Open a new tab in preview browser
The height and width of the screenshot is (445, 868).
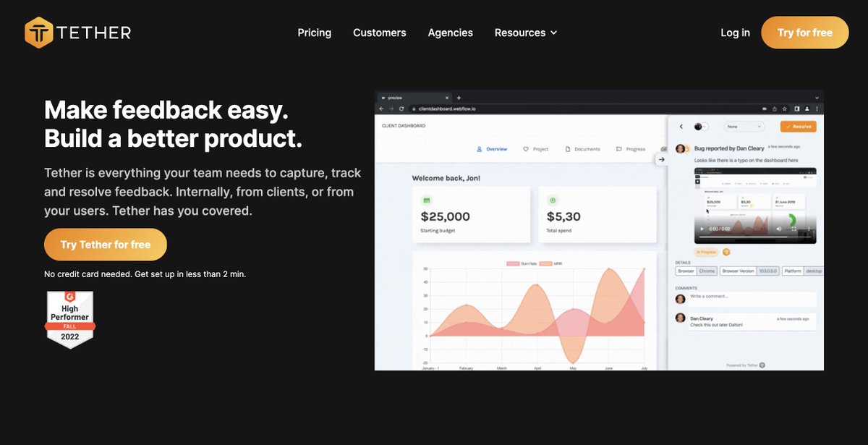[x=459, y=98]
